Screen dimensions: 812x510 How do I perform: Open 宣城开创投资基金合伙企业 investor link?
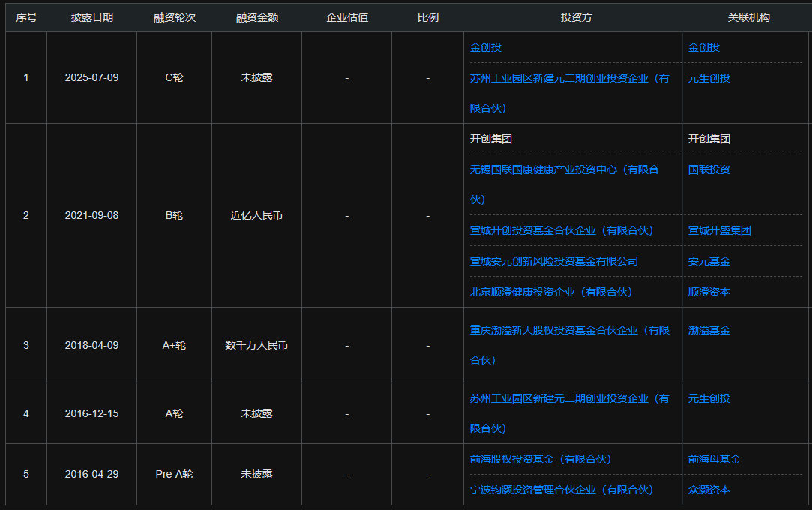coord(562,230)
